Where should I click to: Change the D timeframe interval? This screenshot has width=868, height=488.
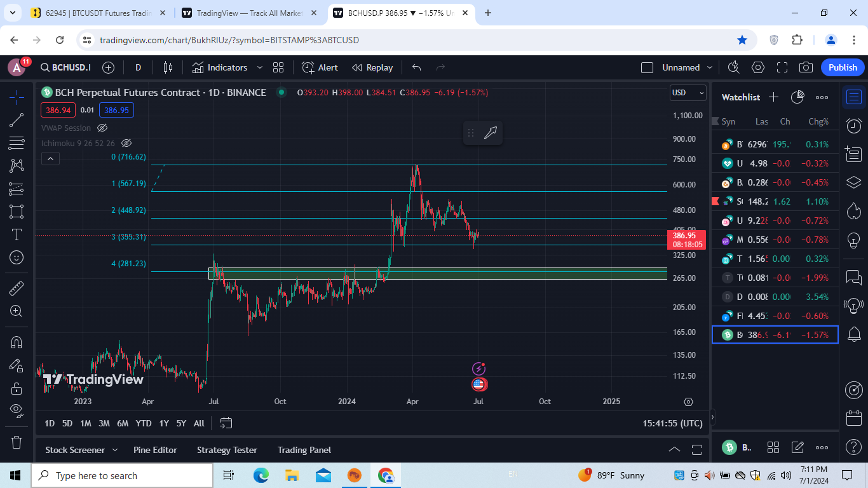click(138, 67)
